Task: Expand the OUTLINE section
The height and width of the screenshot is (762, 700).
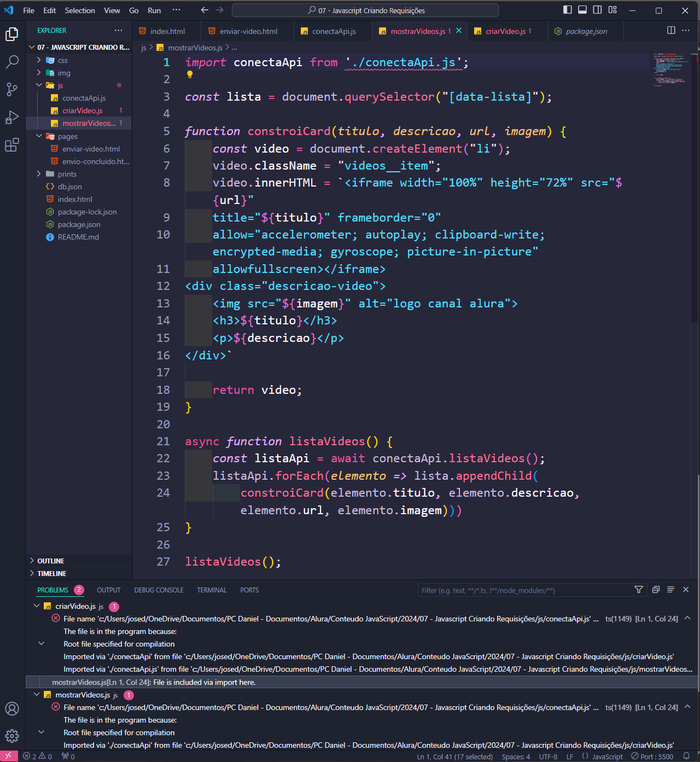Action: [79, 561]
